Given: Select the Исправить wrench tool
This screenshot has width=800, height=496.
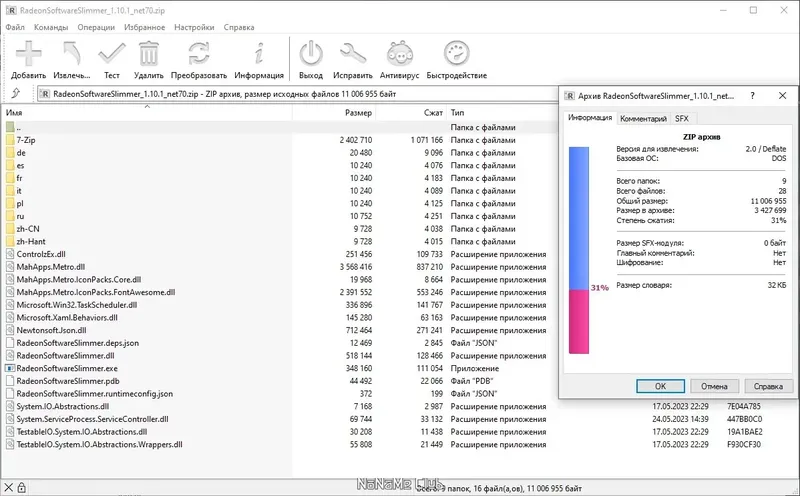Looking at the screenshot, I should [x=353, y=53].
